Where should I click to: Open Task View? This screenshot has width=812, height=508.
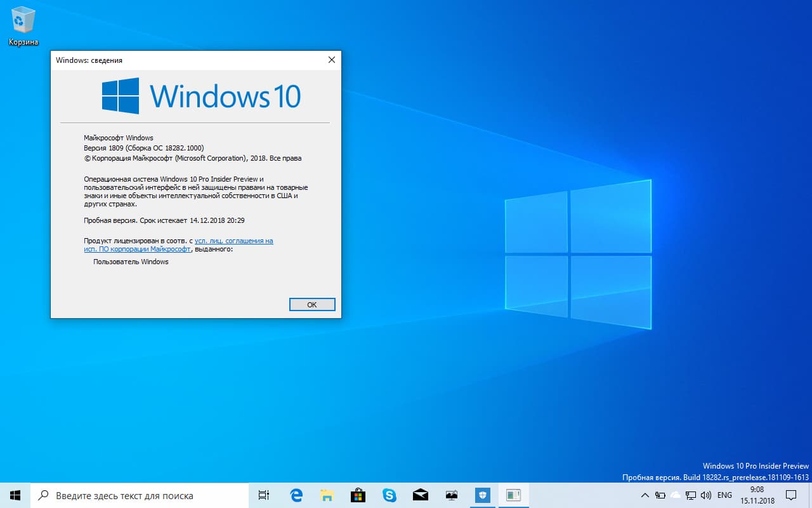[x=263, y=495]
